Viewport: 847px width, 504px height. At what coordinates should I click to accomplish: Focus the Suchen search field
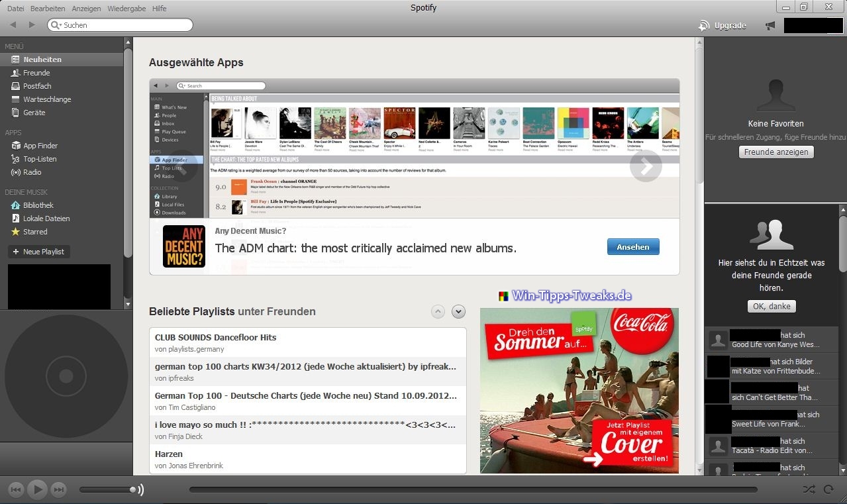120,25
